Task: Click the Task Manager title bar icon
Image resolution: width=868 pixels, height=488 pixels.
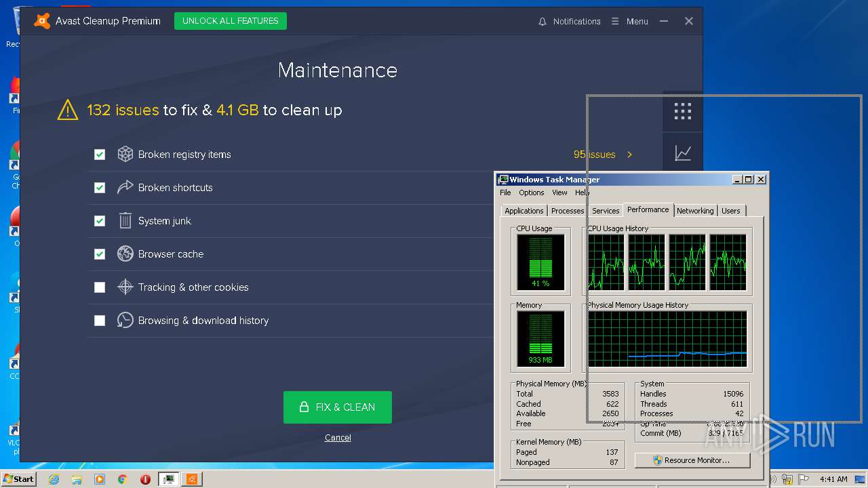Action: pos(502,180)
